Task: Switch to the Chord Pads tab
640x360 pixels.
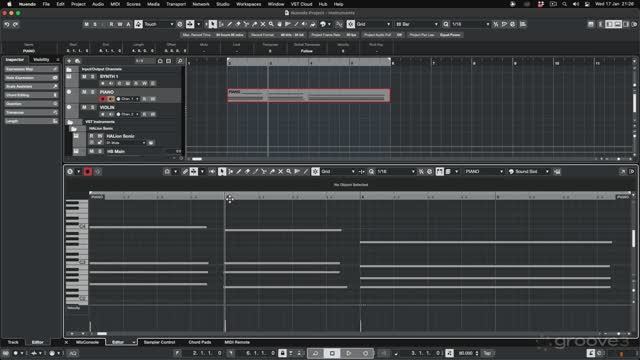Action: [x=200, y=342]
